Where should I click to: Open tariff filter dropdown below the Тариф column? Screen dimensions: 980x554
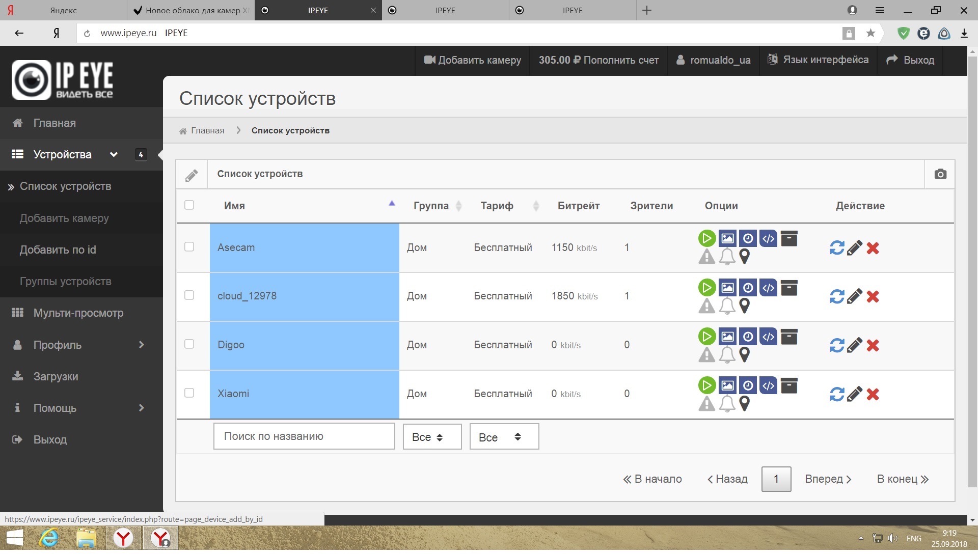[504, 437]
